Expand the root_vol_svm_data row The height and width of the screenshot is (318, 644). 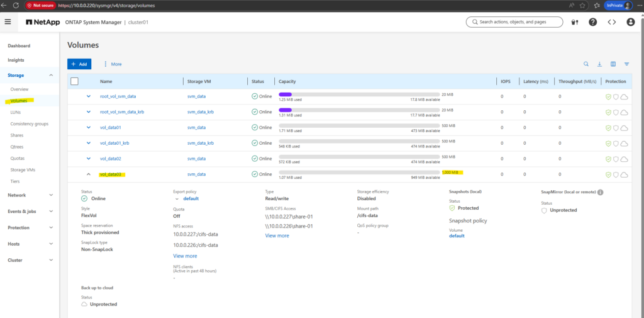pyautogui.click(x=89, y=96)
